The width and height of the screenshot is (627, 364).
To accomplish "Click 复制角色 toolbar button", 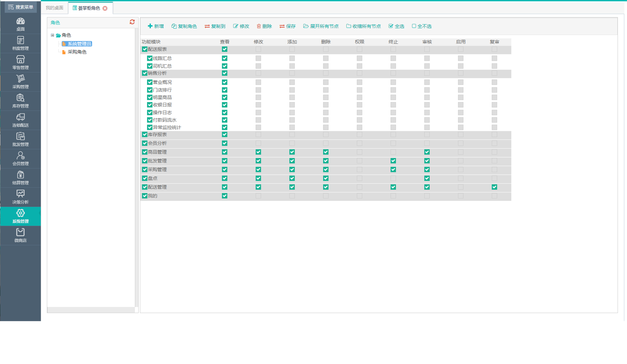I will pyautogui.click(x=184, y=26).
